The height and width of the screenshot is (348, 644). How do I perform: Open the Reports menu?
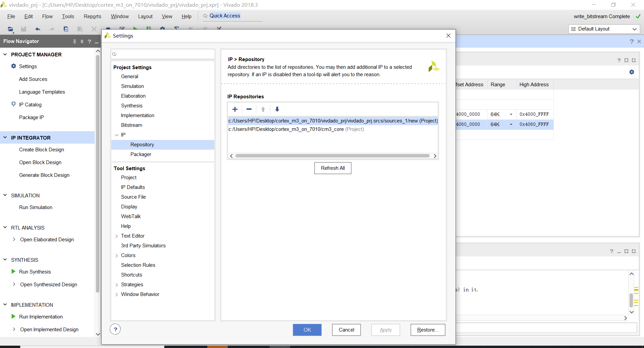[92, 16]
